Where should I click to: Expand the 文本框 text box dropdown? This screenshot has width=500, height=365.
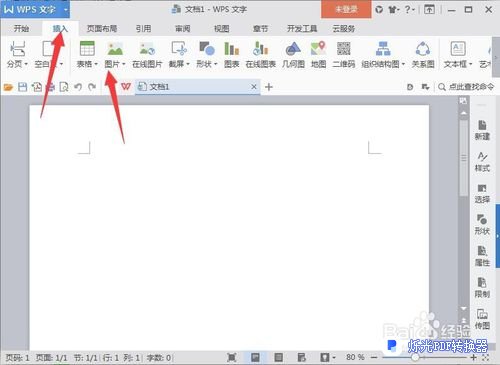click(471, 64)
